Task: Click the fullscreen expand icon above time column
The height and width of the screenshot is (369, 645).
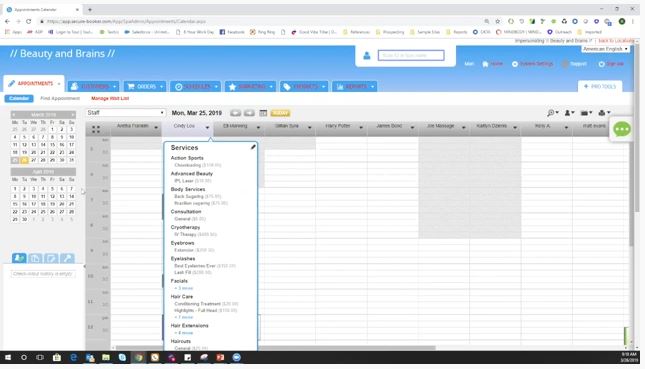Action: (x=96, y=129)
